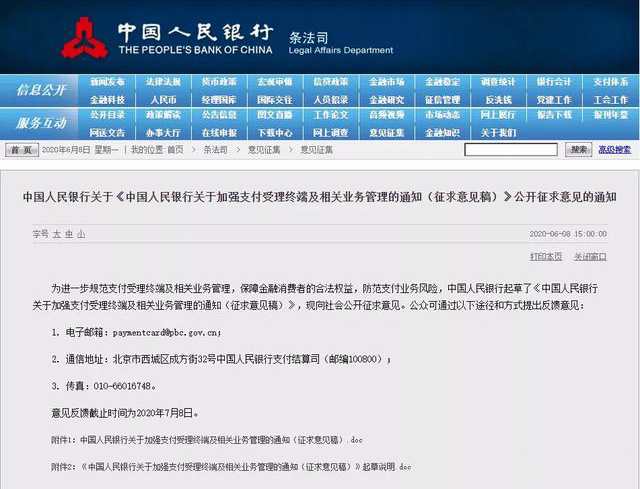Click the 信息公开 section header

[x=40, y=90]
